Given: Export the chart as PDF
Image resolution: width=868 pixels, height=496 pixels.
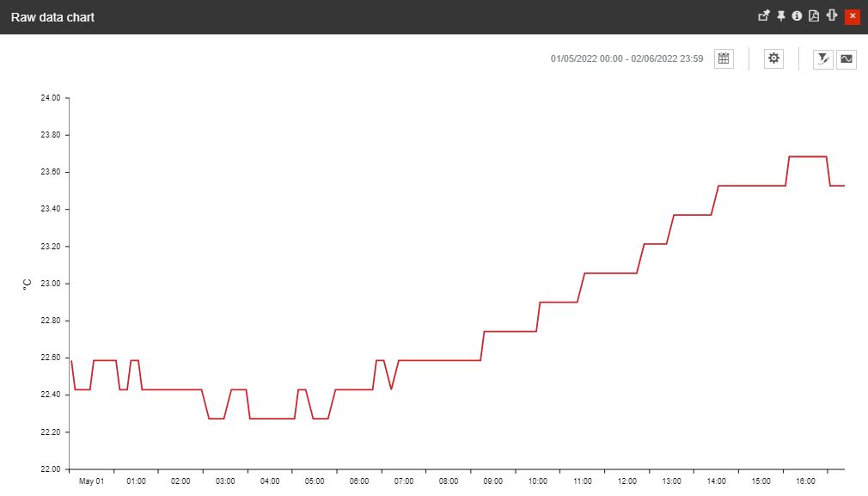Looking at the screenshot, I should pyautogui.click(x=813, y=15).
